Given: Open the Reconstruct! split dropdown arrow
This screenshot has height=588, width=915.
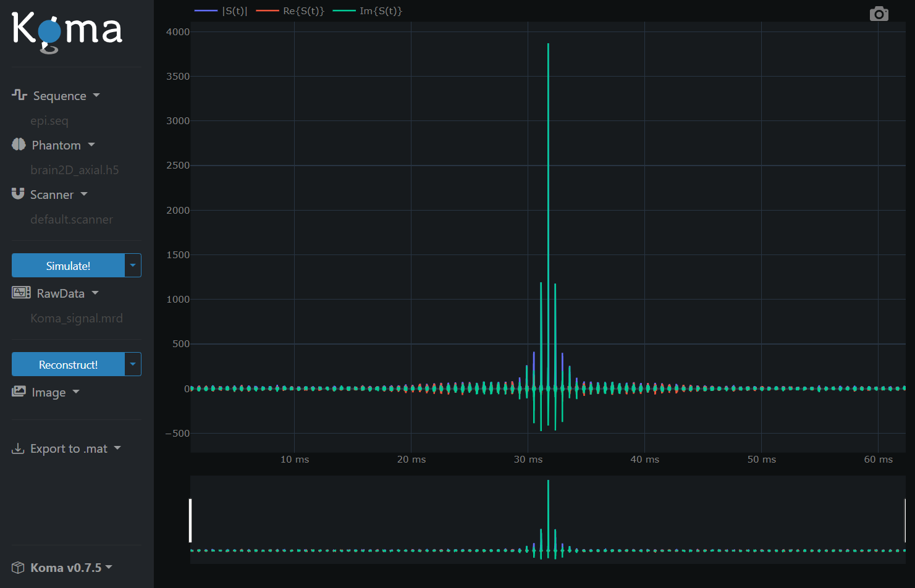Looking at the screenshot, I should (133, 364).
